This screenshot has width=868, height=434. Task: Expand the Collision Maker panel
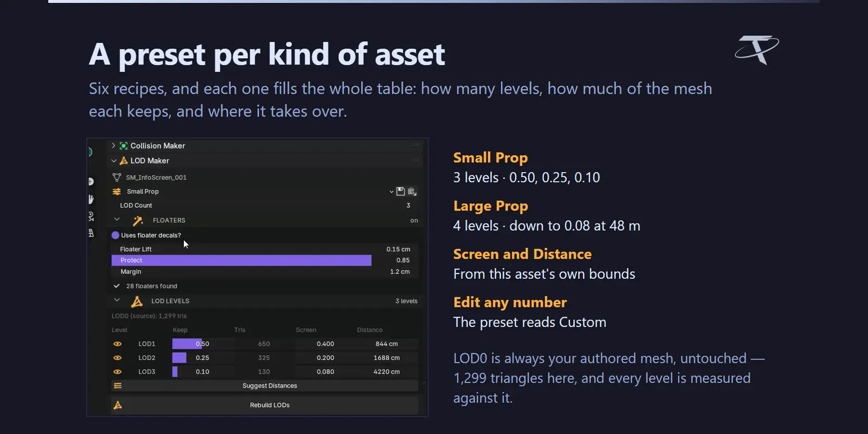(x=113, y=146)
